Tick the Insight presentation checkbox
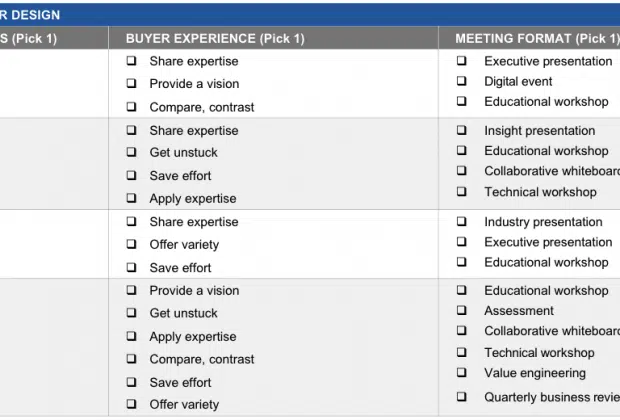620x420 pixels. click(x=461, y=130)
